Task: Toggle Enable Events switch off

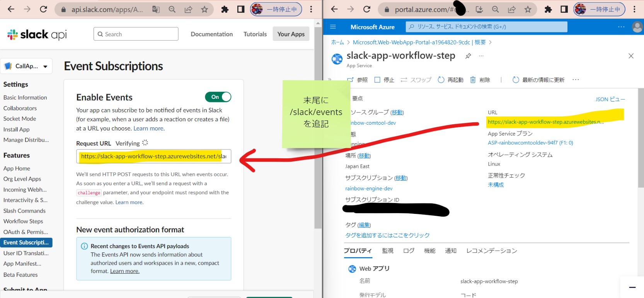Action: click(x=218, y=97)
